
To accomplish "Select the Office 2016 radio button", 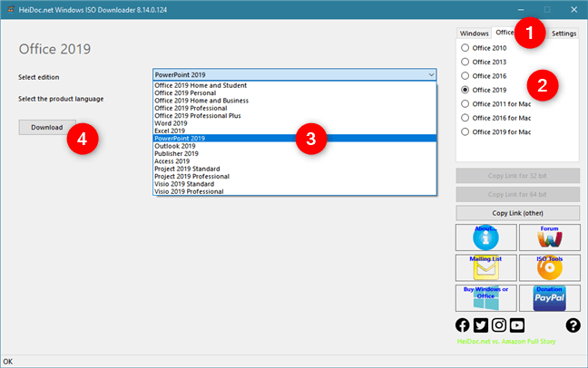I will click(x=465, y=76).
